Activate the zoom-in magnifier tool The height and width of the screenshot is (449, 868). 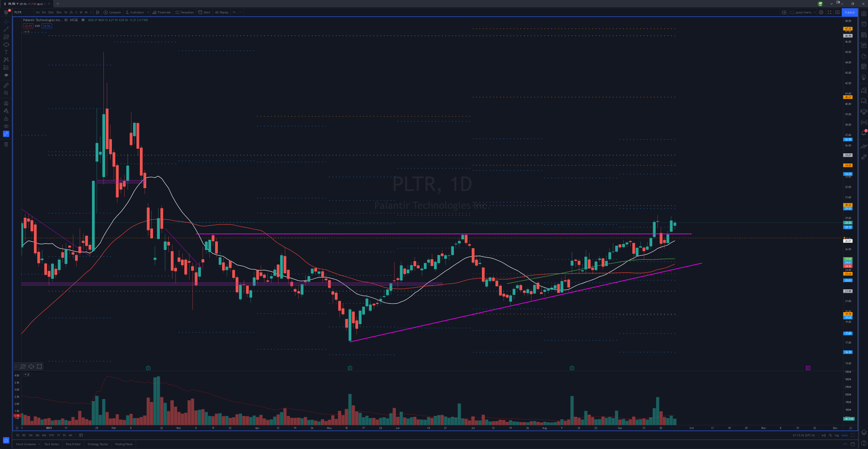point(6,93)
